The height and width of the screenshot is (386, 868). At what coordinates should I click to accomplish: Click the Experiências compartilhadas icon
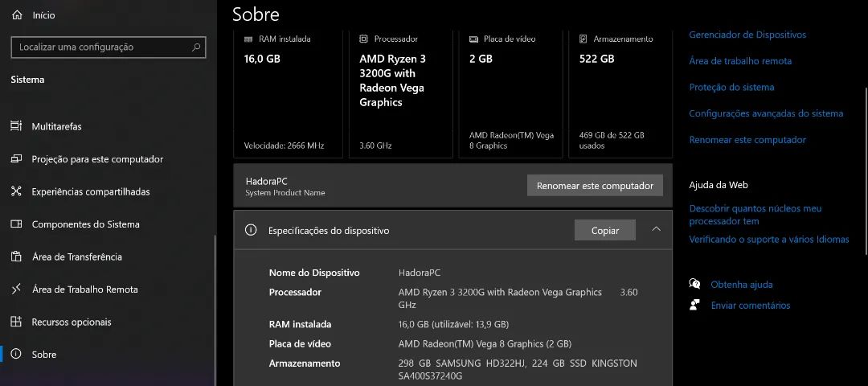point(16,191)
